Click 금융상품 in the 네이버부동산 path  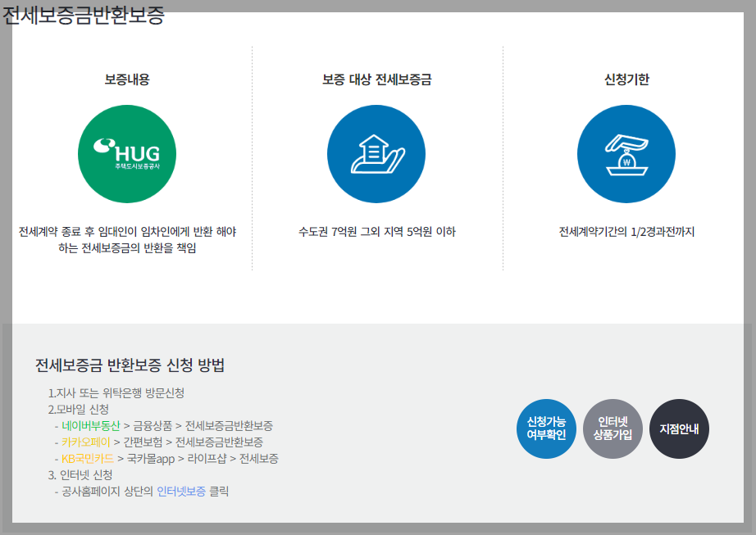(153, 426)
